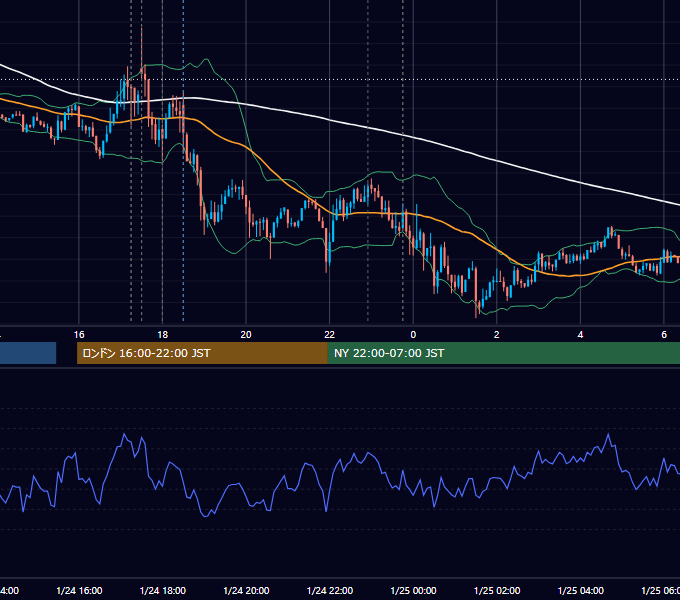Click the '0' hour label on price chart axis

pos(413,335)
